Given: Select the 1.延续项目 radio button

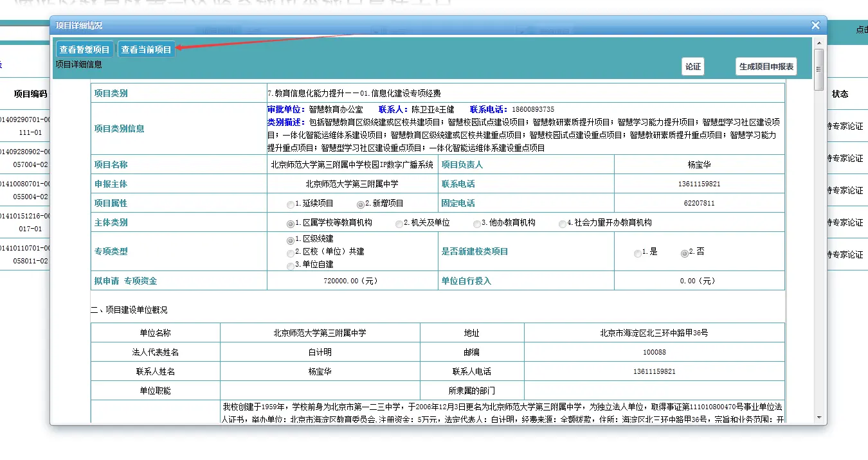Looking at the screenshot, I should [x=291, y=204].
